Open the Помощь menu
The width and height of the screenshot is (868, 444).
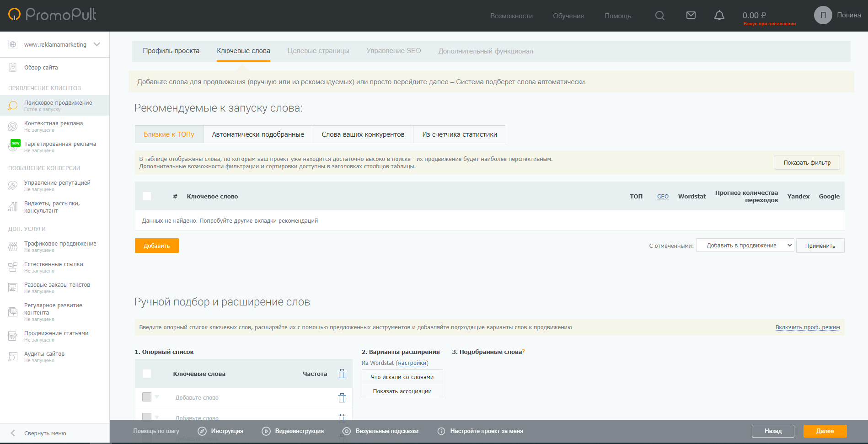click(x=617, y=16)
